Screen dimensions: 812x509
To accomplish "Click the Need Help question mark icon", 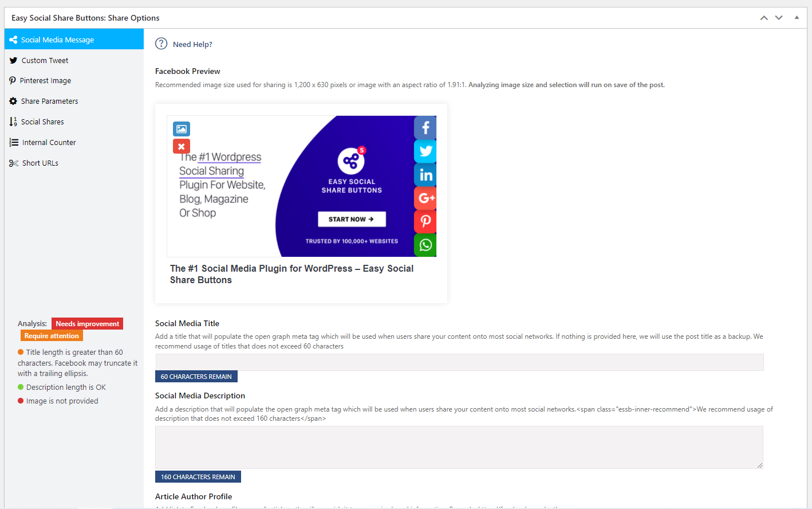I will pyautogui.click(x=161, y=44).
